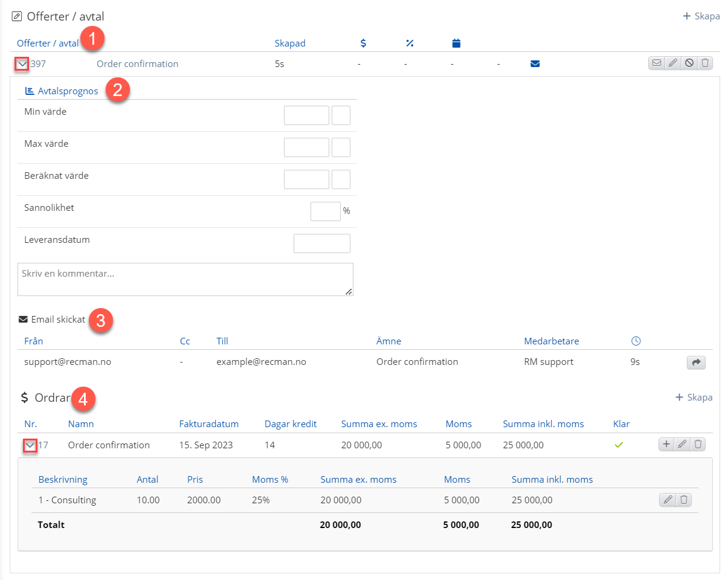The width and height of the screenshot is (728, 580).
Task: Click the Skriv en kommentar text area
Action: coord(185,279)
